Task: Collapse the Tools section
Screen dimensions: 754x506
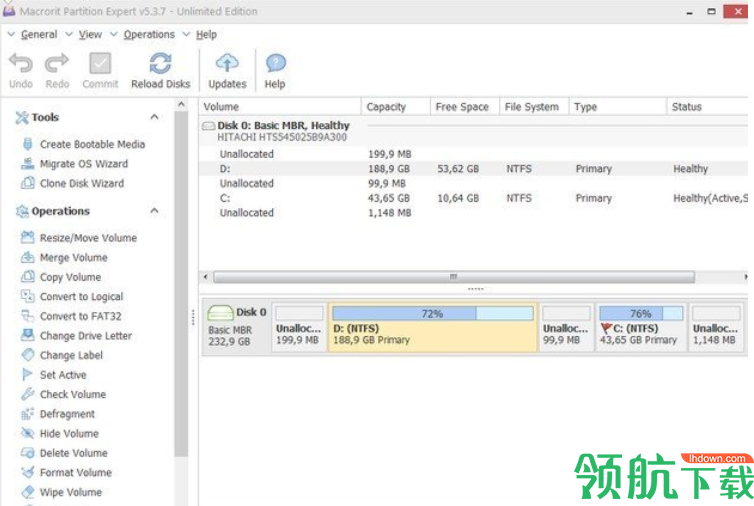Action: coord(154,117)
